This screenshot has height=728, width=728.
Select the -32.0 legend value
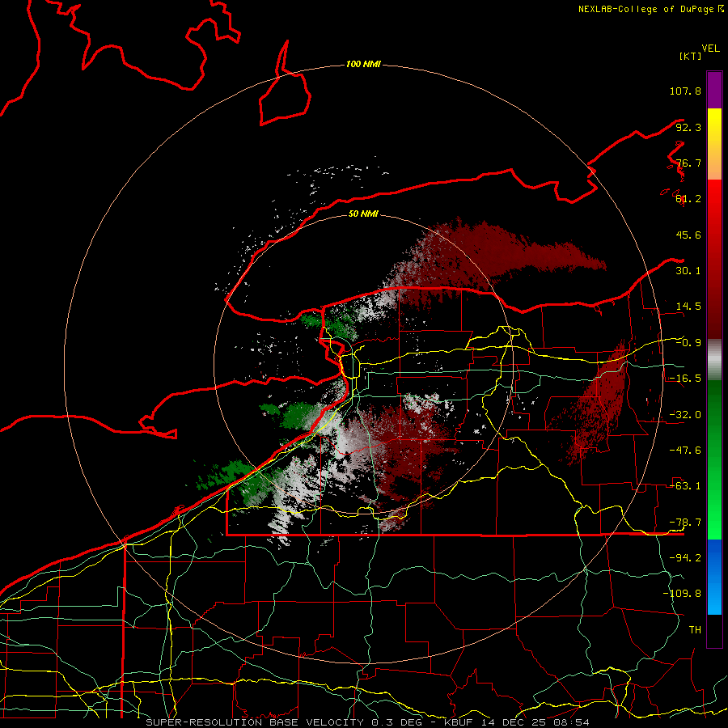click(685, 415)
